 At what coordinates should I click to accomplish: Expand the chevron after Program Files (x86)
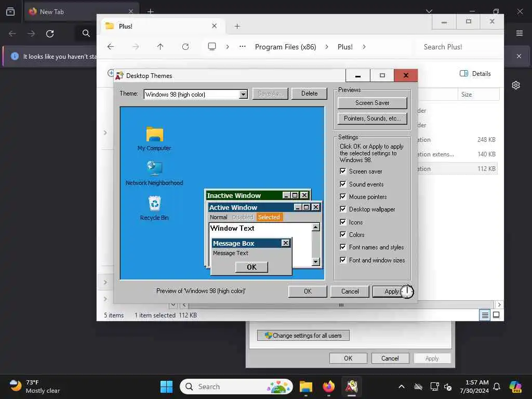[327, 47]
